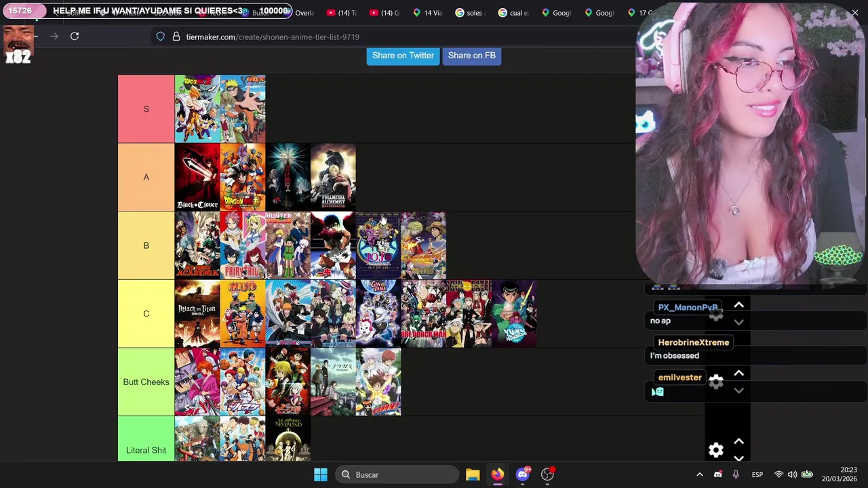868x488 pixels.
Task: Select the Attack on Titan poster
Action: [197, 314]
